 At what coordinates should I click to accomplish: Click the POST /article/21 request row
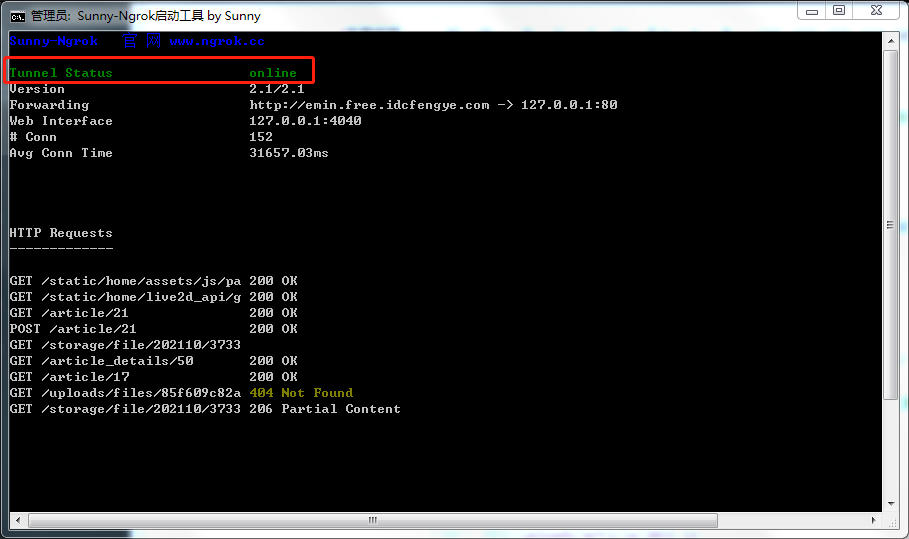click(154, 329)
